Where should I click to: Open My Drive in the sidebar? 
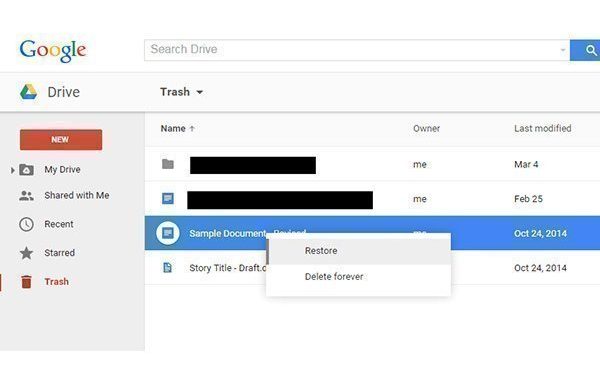point(62,170)
